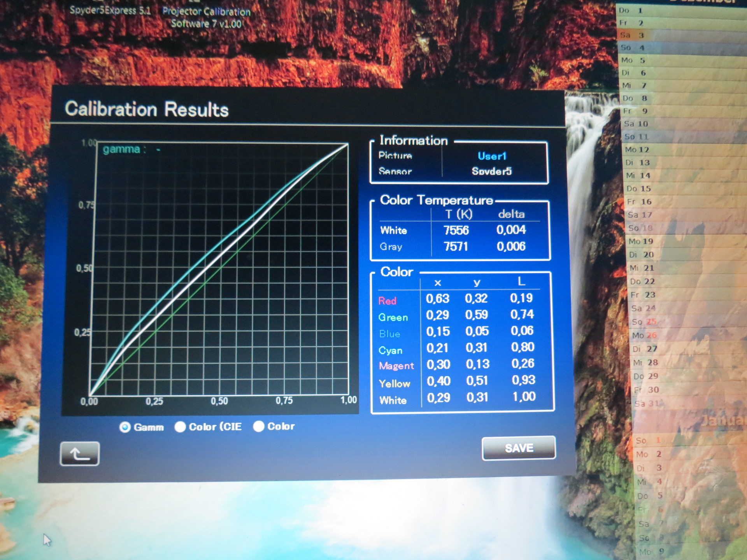Select the Color (CIE radio button

coord(180,427)
